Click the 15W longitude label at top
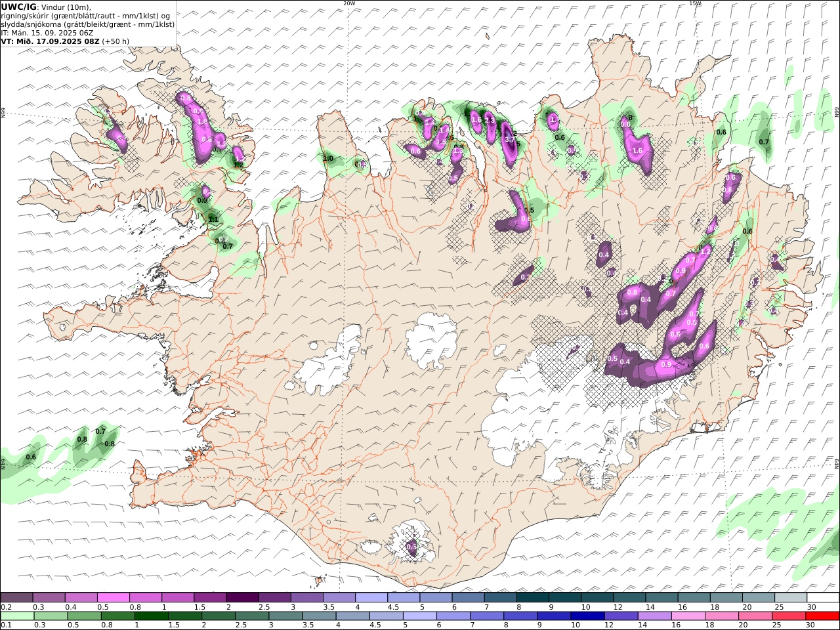The image size is (840, 630). click(x=695, y=3)
